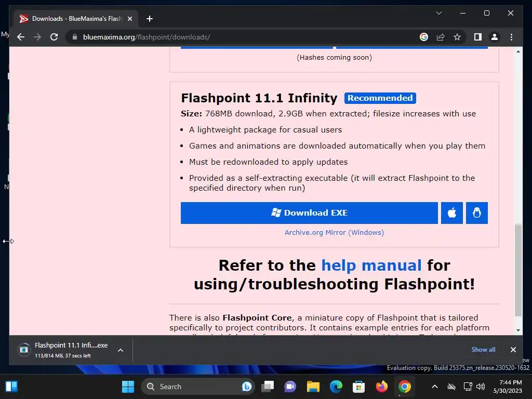Switch to Chrome on taskbar
This screenshot has height=399, width=532.
coord(404,387)
